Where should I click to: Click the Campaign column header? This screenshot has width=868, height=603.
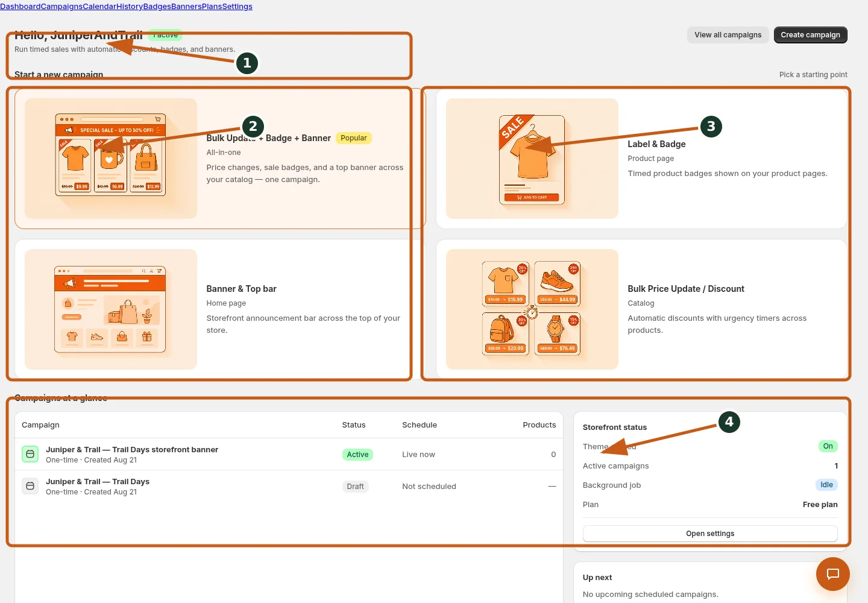[x=40, y=425]
